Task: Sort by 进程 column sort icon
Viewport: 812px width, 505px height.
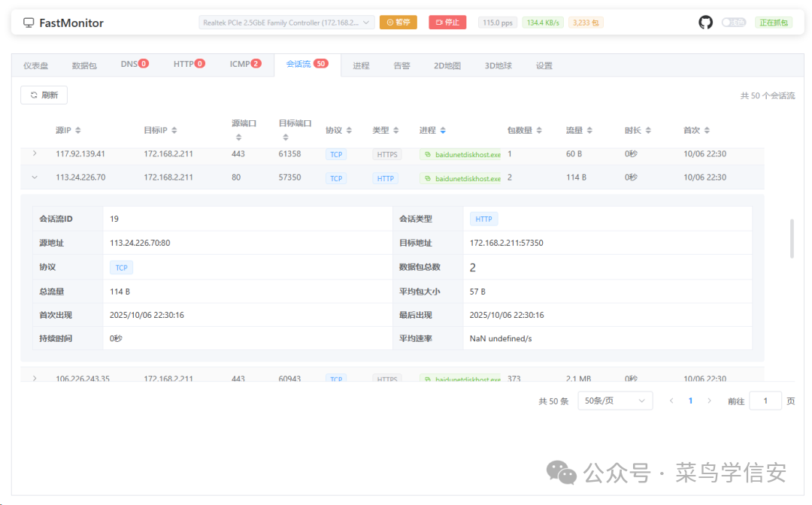Action: pos(443,131)
